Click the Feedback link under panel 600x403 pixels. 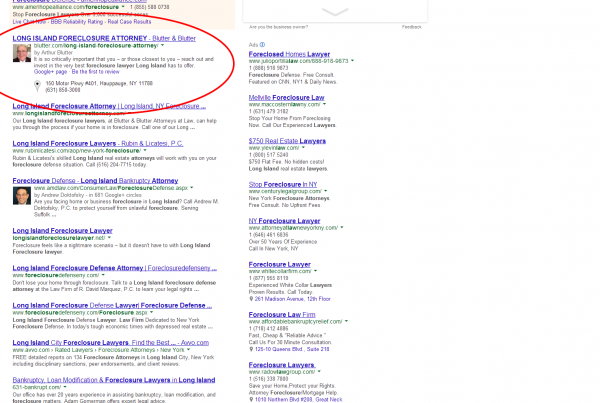[x=411, y=27]
